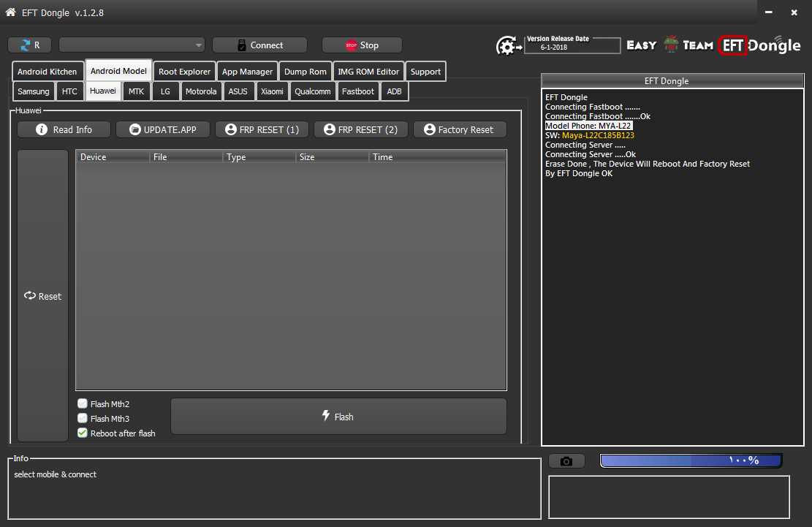Screen dimensions: 812x527
Task: Click the Time column header
Action: tap(437, 157)
